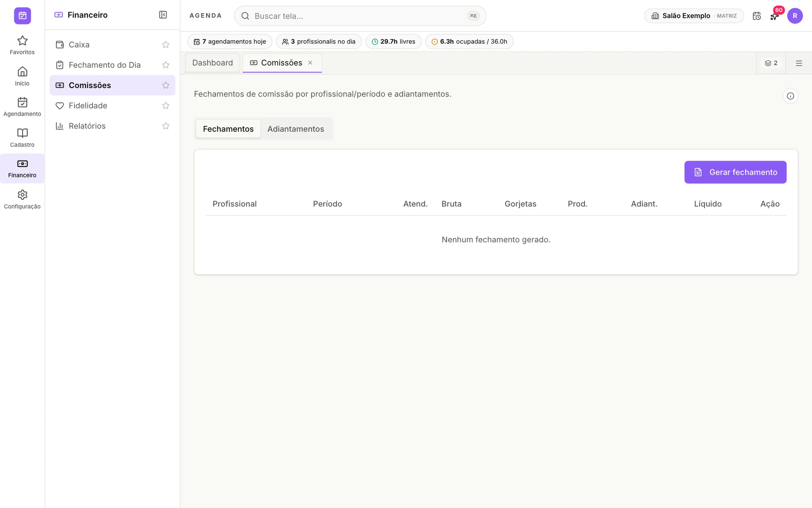Open Relatórios menu item
Screen dimensions: 812x508
tap(112, 126)
